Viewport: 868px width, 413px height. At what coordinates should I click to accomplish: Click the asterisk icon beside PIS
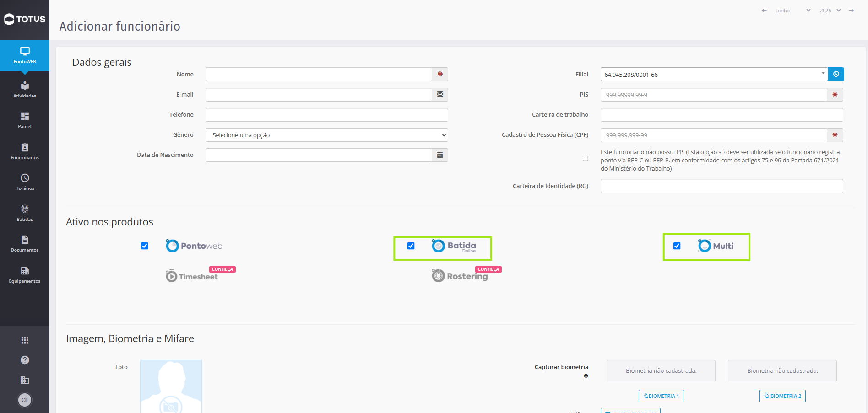pos(835,95)
